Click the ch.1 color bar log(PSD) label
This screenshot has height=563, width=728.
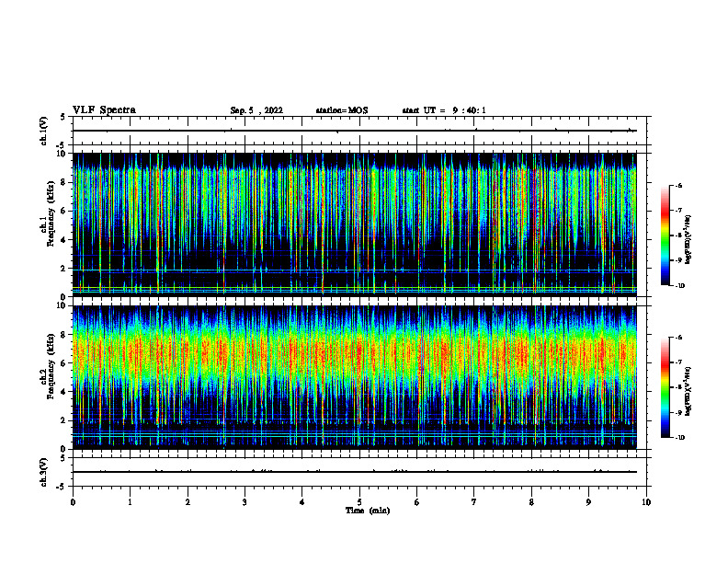click(688, 240)
